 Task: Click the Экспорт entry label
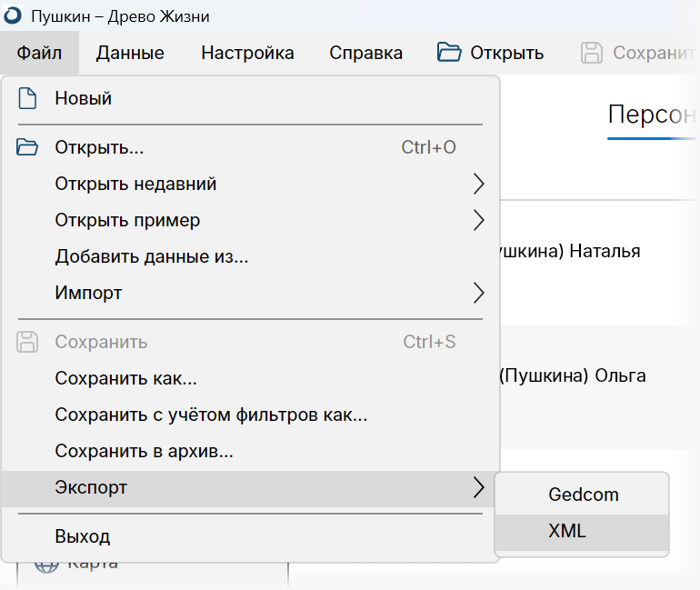point(91,487)
